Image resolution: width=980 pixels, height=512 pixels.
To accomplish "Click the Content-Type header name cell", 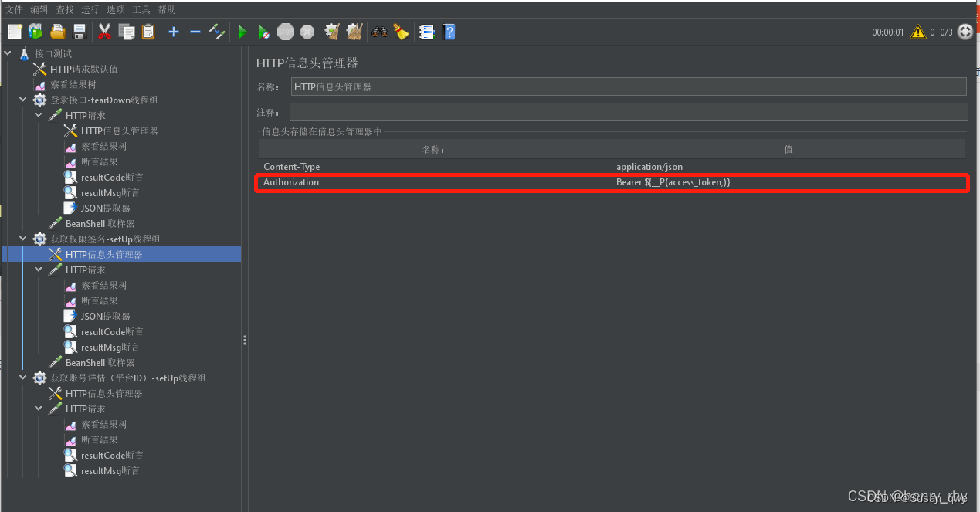I will pos(436,167).
